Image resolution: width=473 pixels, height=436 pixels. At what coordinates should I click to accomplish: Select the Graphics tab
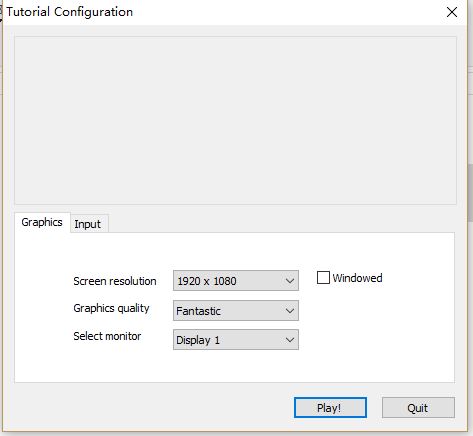[42, 222]
